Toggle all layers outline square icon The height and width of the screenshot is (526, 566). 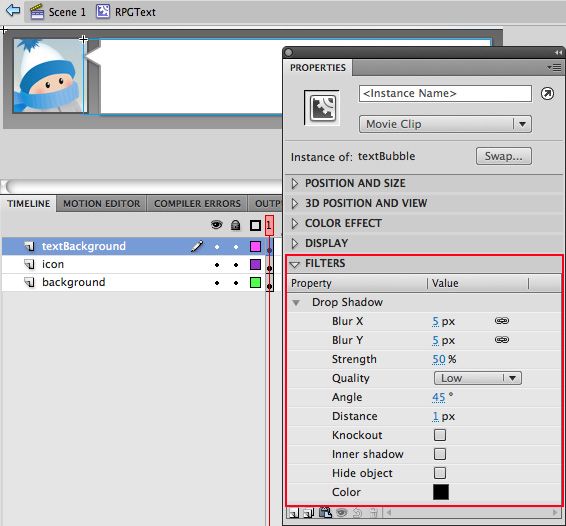[255, 226]
